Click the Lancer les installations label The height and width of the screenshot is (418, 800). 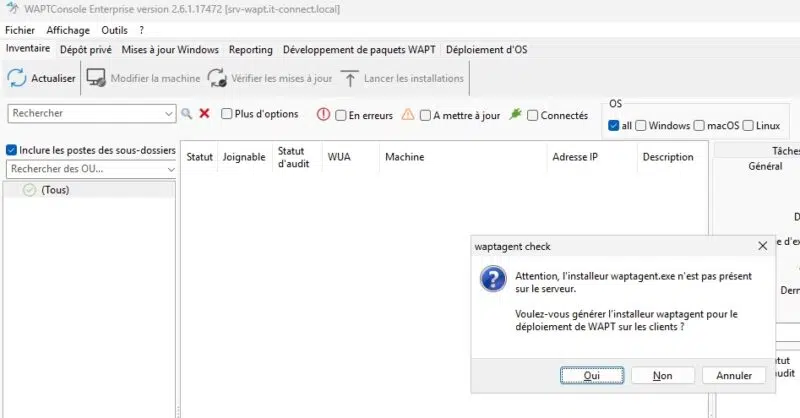(414, 78)
